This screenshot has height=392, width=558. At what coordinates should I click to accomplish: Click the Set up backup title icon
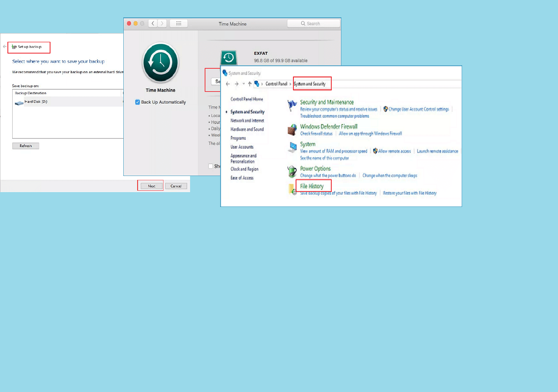click(x=14, y=47)
